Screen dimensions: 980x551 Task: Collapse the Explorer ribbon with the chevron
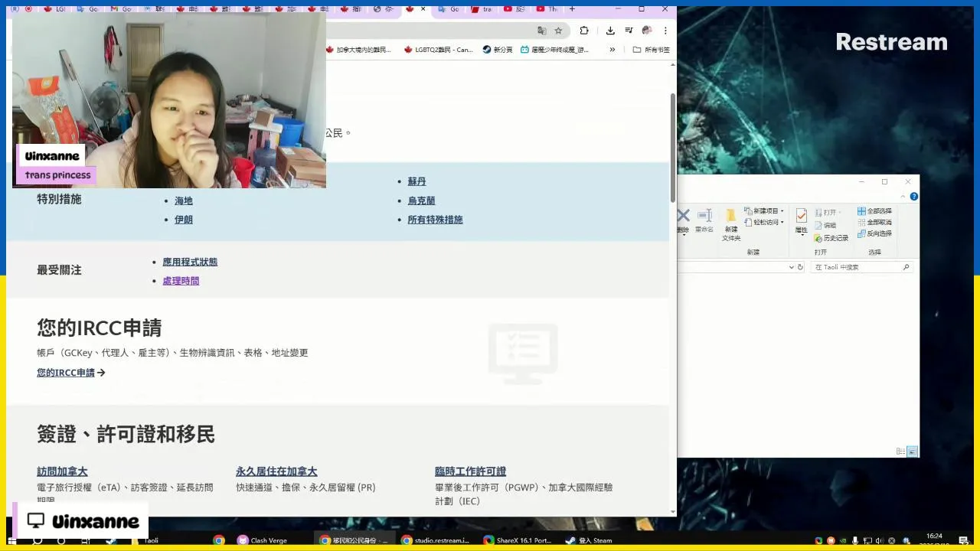click(x=904, y=197)
